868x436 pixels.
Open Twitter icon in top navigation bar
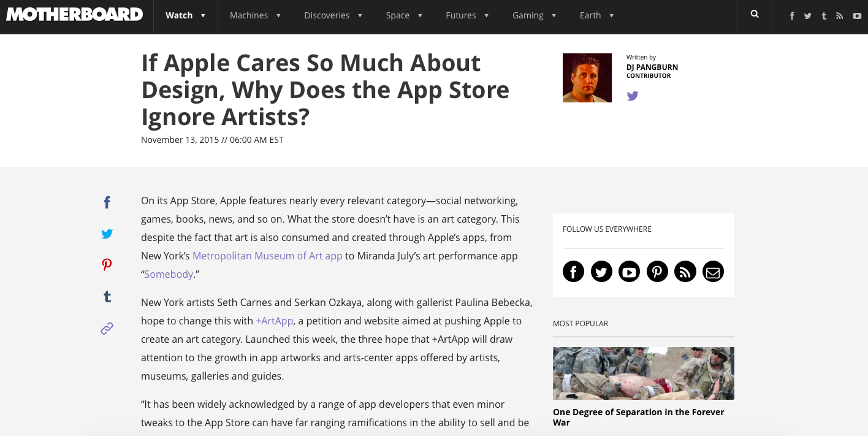[808, 16]
